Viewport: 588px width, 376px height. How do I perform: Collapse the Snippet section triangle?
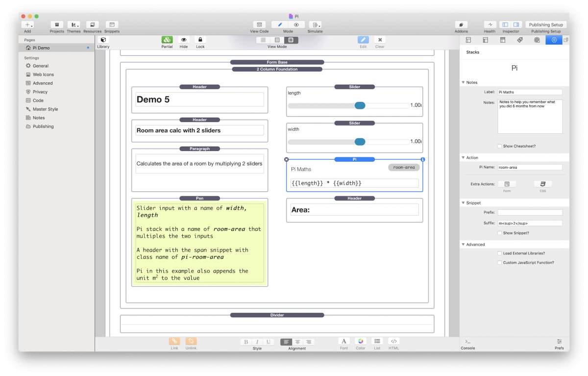(464, 203)
